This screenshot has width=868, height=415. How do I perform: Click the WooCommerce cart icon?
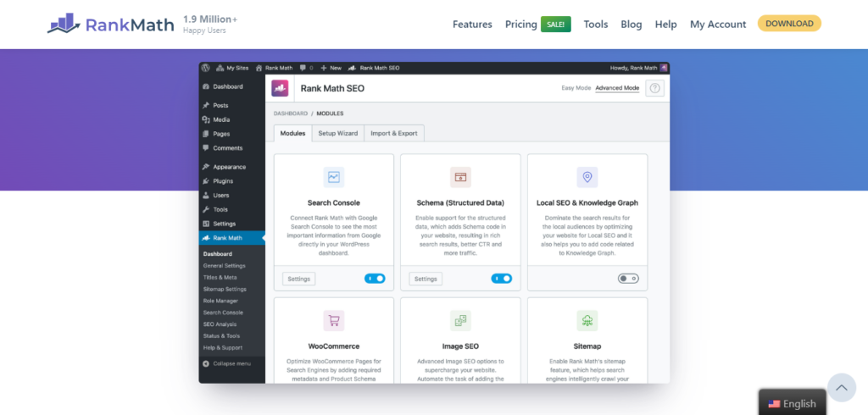tap(334, 320)
